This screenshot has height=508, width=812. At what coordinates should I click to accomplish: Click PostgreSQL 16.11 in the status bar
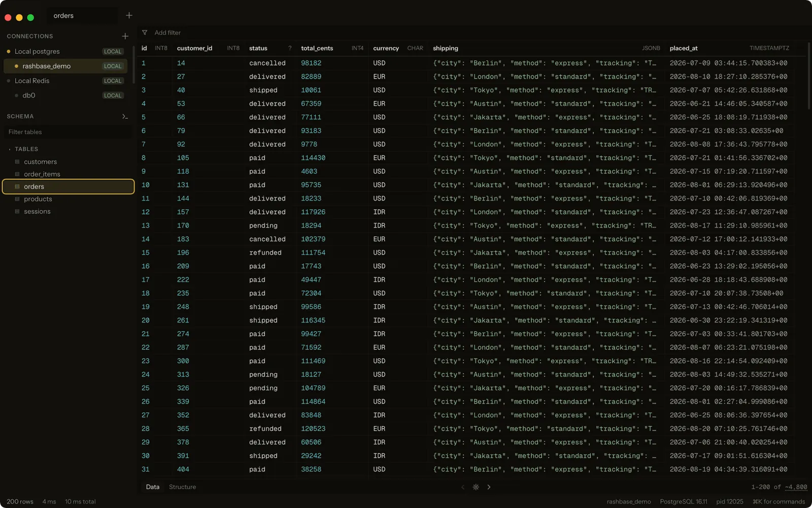(x=683, y=502)
